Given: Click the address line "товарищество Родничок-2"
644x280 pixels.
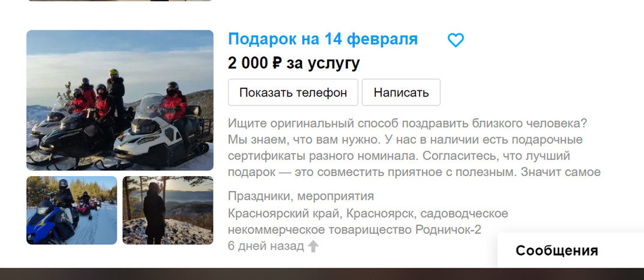Looking at the screenshot, I should click(354, 230).
